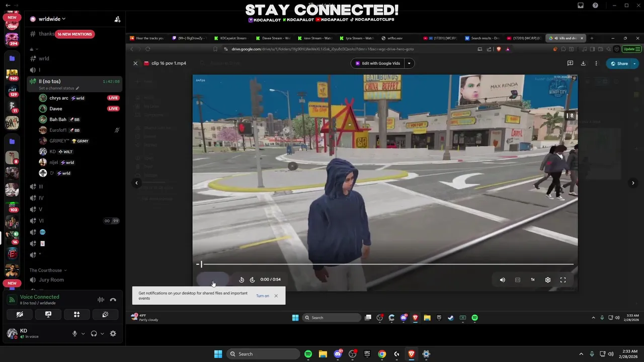
Task: Open Discord user settings gear
Action: tap(113, 333)
